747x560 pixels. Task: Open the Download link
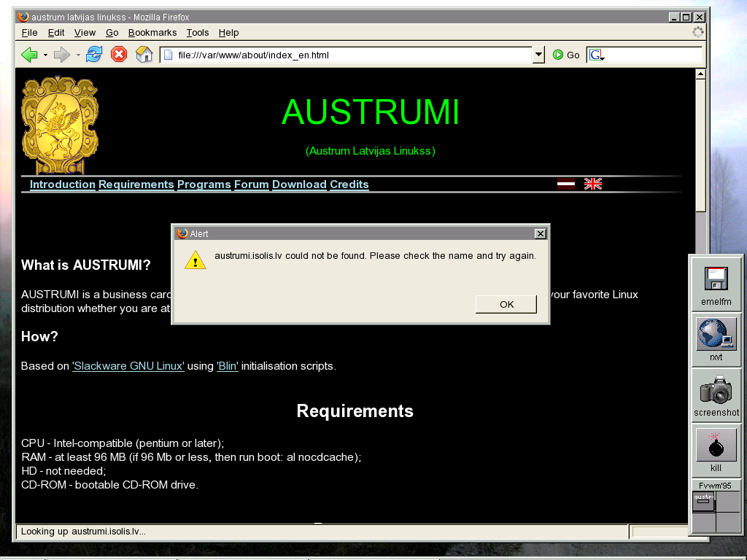(299, 184)
